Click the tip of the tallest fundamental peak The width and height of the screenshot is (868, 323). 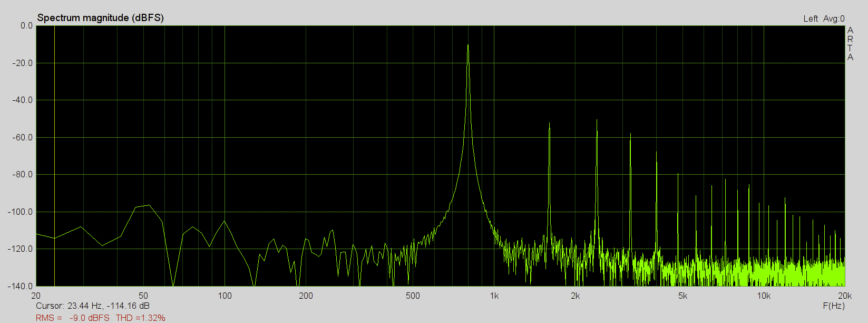pos(468,45)
